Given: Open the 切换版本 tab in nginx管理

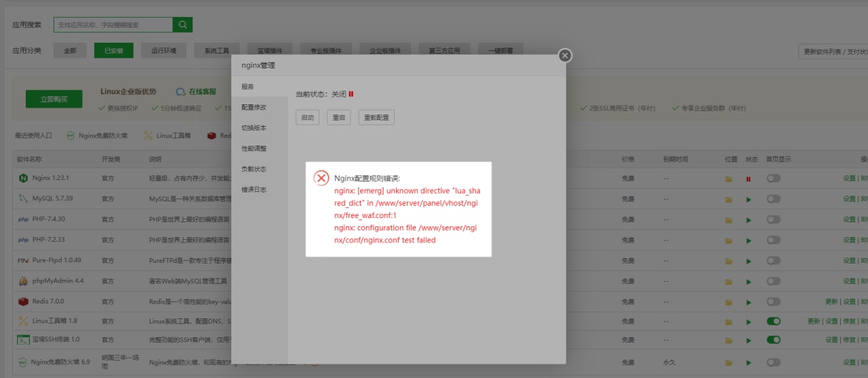Looking at the screenshot, I should [x=260, y=127].
